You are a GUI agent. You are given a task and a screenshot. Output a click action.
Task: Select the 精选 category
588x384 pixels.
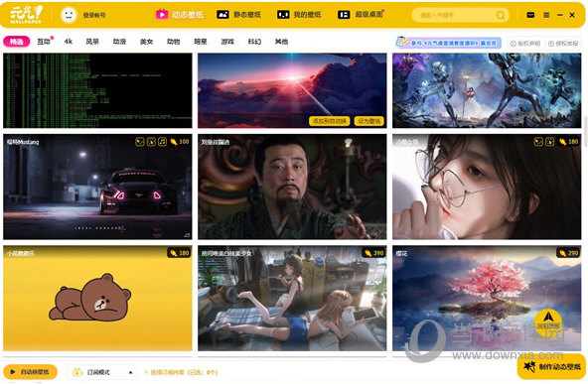pyautogui.click(x=16, y=42)
